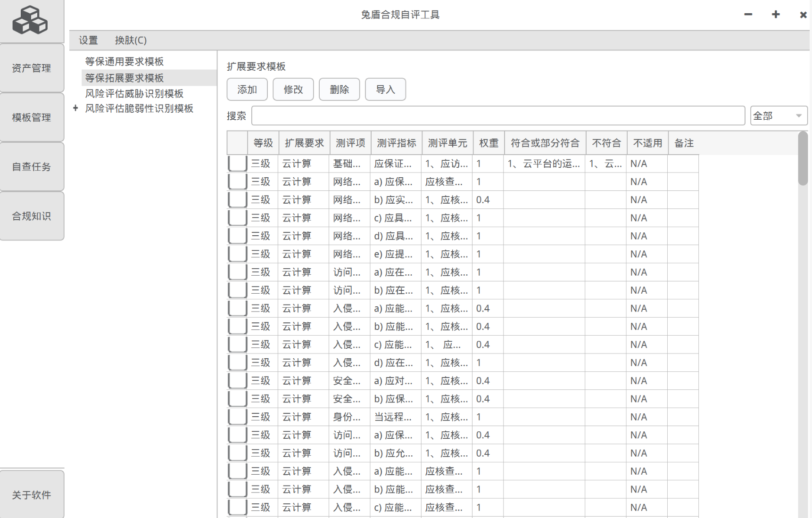Open the 关于软件 panel
The height and width of the screenshot is (518, 812).
[x=32, y=495]
